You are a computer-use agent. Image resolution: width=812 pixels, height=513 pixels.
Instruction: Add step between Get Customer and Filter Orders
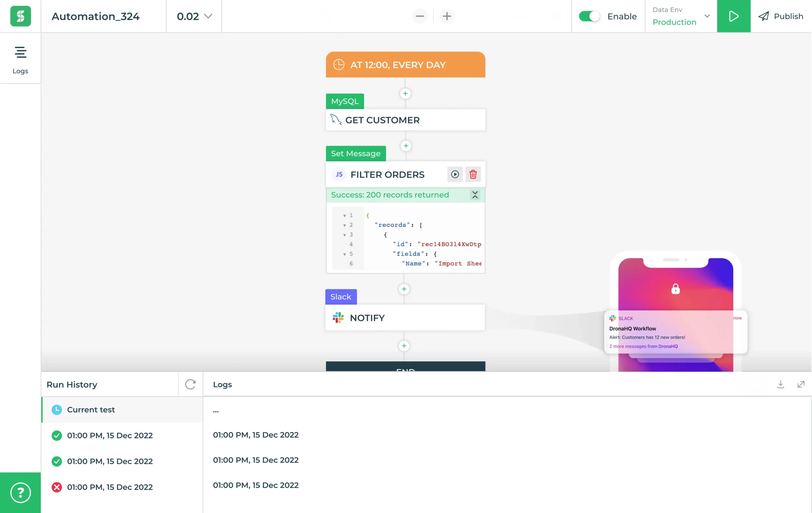[x=406, y=146]
